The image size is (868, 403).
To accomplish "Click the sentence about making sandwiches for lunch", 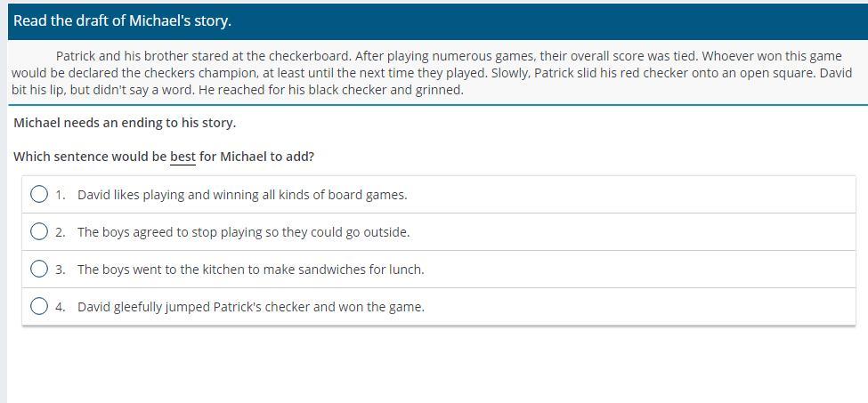I will (251, 270).
